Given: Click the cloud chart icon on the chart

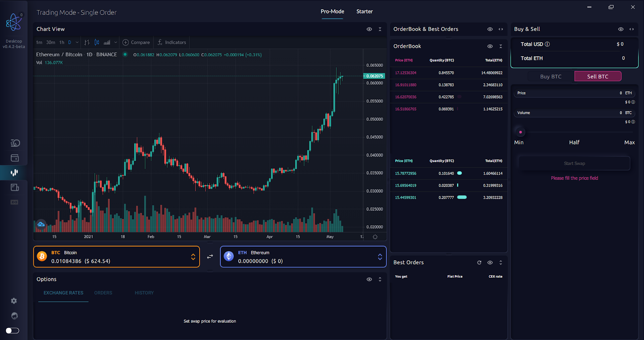Looking at the screenshot, I should 41,225.
